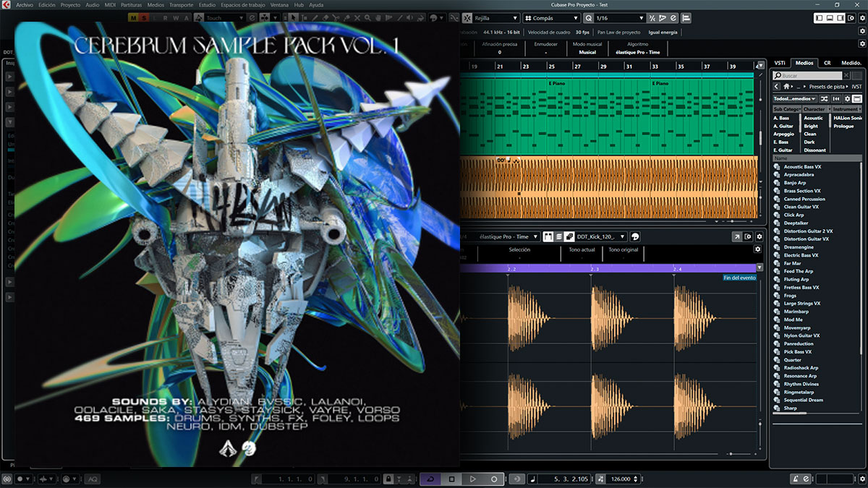Toggle global Write W automation button
This screenshot has height=488, width=868.
coord(176,17)
